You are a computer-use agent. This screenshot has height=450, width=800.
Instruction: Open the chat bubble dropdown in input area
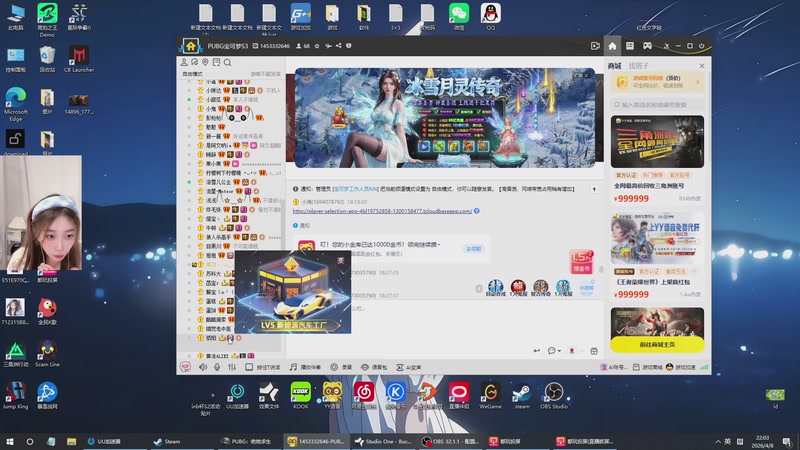[554, 351]
